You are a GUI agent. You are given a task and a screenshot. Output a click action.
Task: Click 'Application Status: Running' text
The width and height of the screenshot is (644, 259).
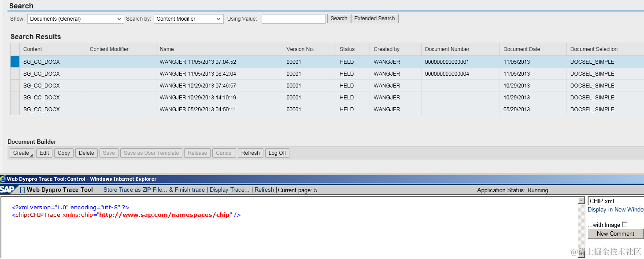513,190
